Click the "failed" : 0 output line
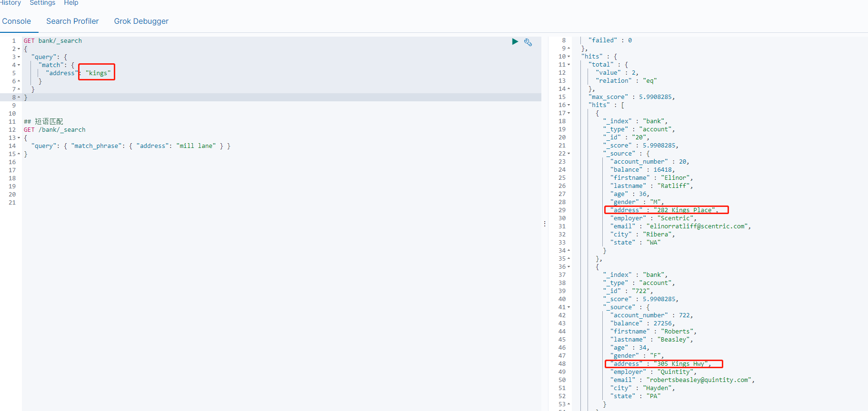This screenshot has height=411, width=868. pyautogui.click(x=610, y=40)
